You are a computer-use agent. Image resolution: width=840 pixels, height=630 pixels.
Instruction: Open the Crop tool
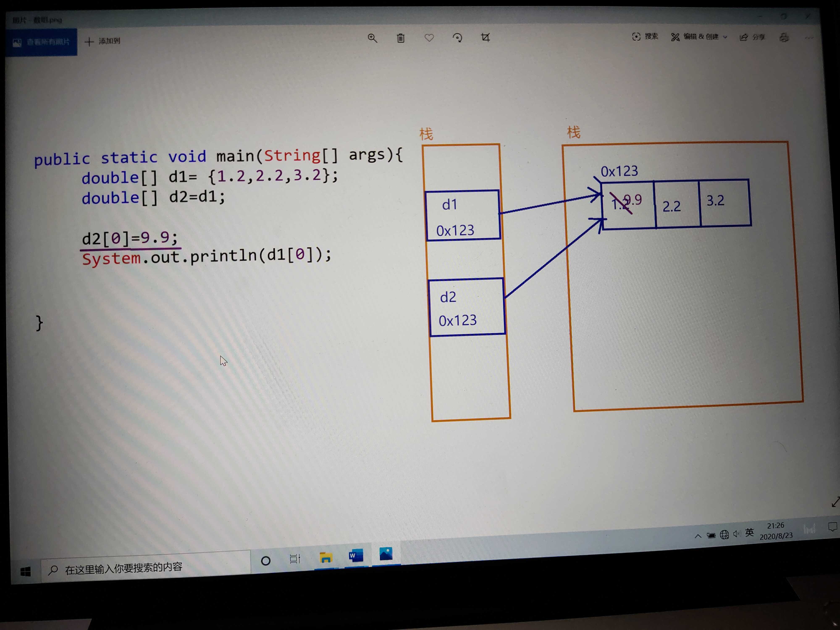click(486, 38)
